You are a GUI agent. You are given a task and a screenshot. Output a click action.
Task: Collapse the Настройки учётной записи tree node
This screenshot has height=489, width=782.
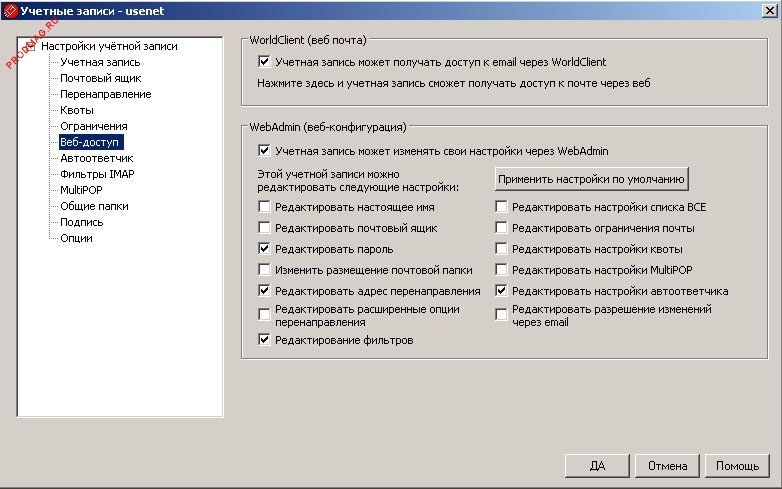point(28,46)
